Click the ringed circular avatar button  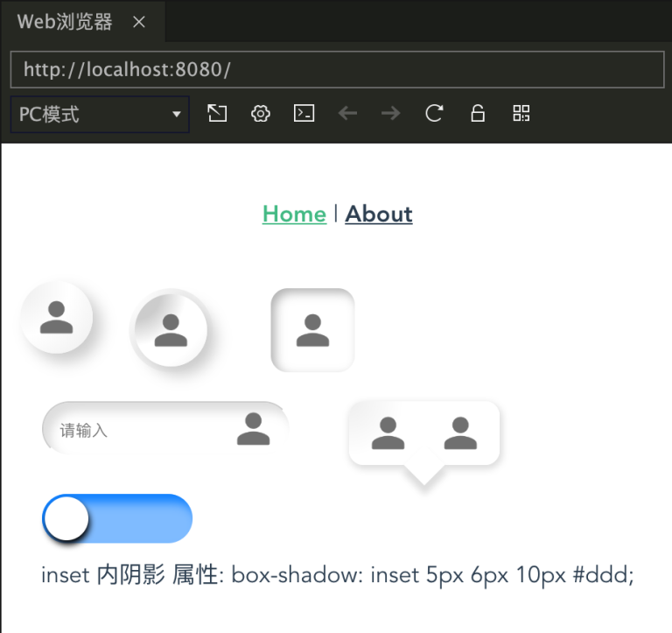coord(171,330)
